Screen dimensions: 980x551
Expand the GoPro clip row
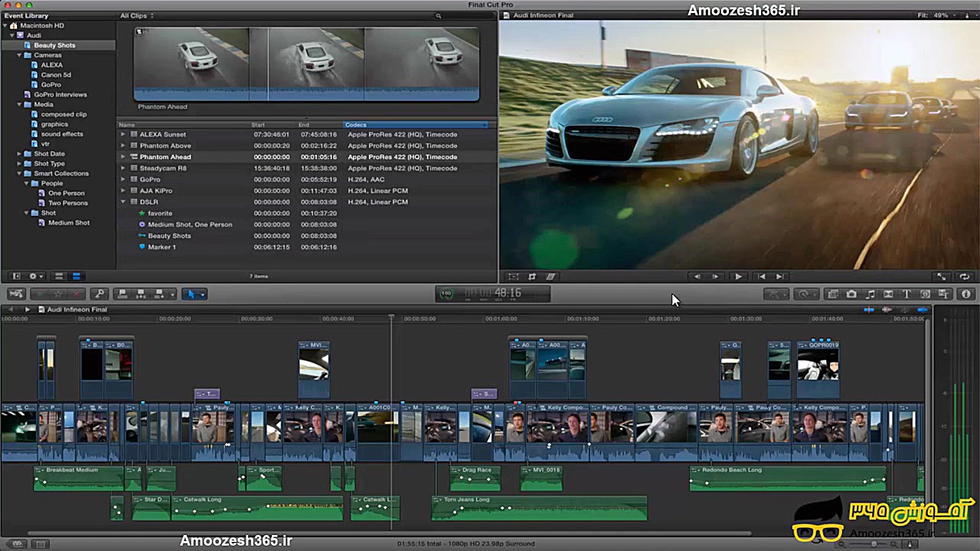122,179
